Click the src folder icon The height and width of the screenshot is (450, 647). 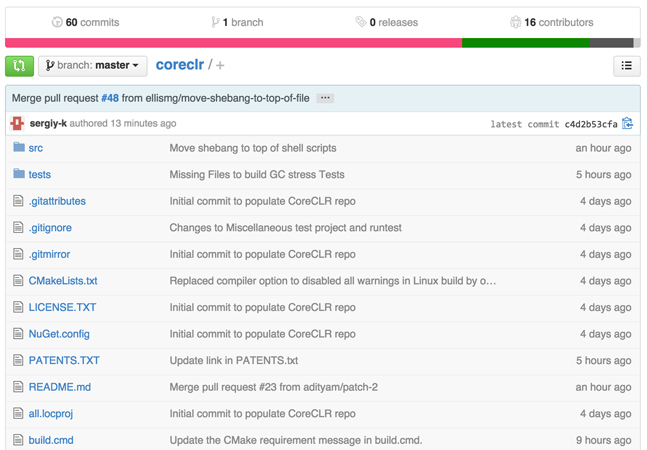coord(19,147)
